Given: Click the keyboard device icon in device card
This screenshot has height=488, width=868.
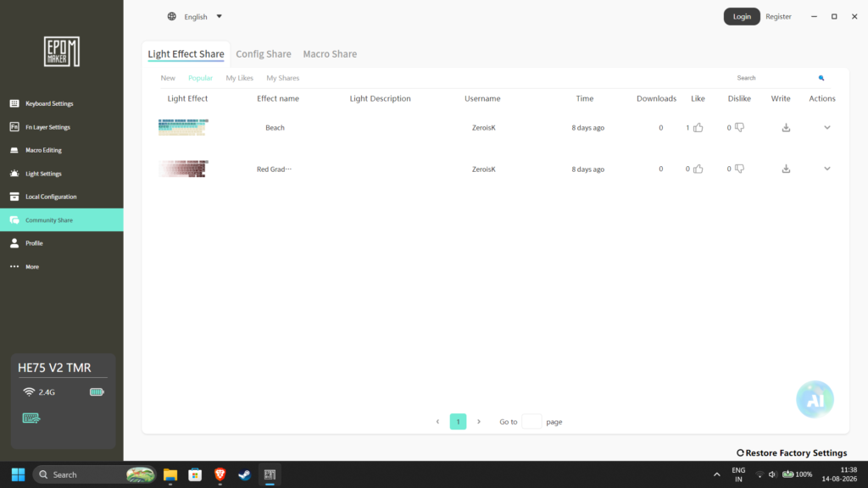Looking at the screenshot, I should point(31,418).
